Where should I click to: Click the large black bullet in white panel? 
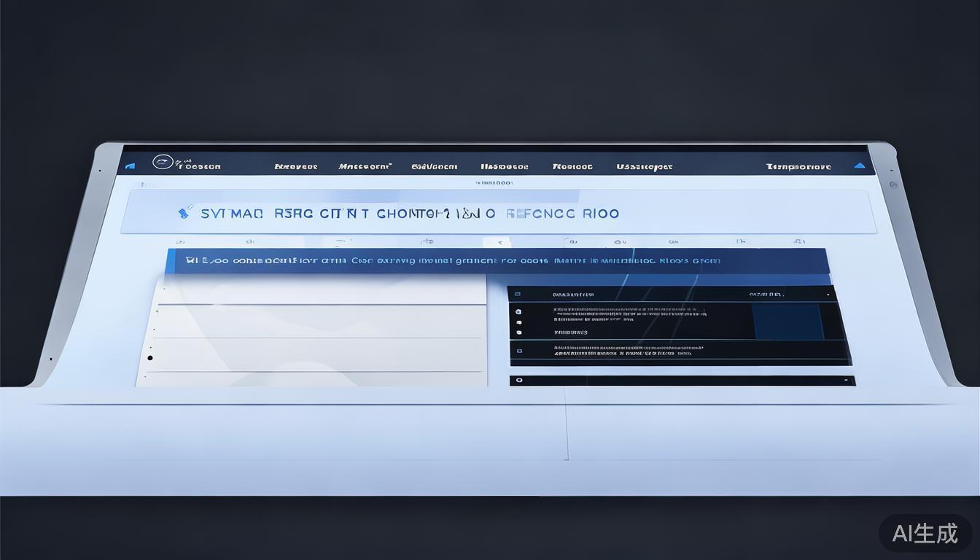click(x=150, y=358)
